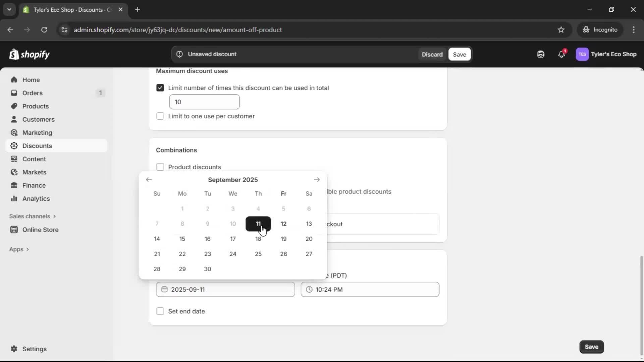Save the unsaved discount

(459, 54)
